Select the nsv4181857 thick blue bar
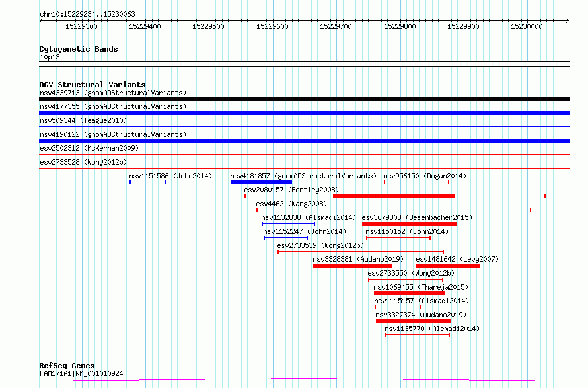The height and width of the screenshot is (388, 588). (x=262, y=182)
